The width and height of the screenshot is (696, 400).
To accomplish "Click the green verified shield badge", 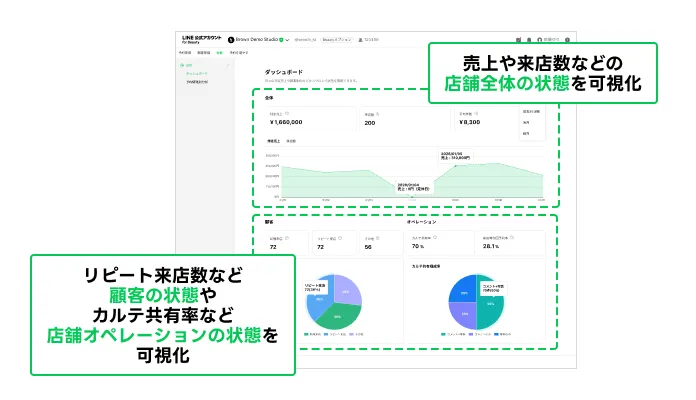I will (281, 40).
